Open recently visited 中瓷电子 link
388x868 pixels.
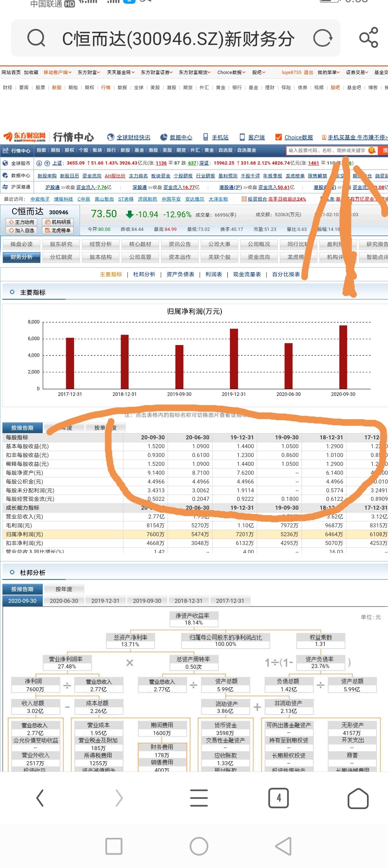[40, 199]
